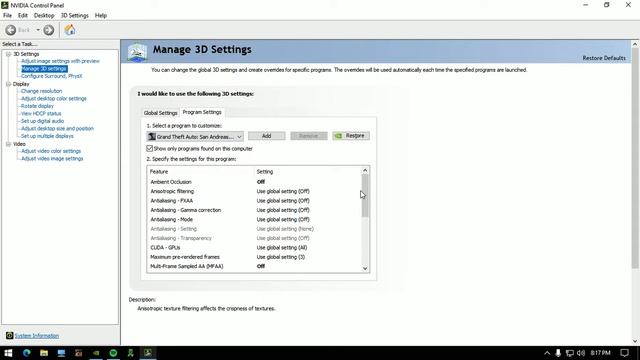
Task: Click the network tray icon
Action: (570, 353)
